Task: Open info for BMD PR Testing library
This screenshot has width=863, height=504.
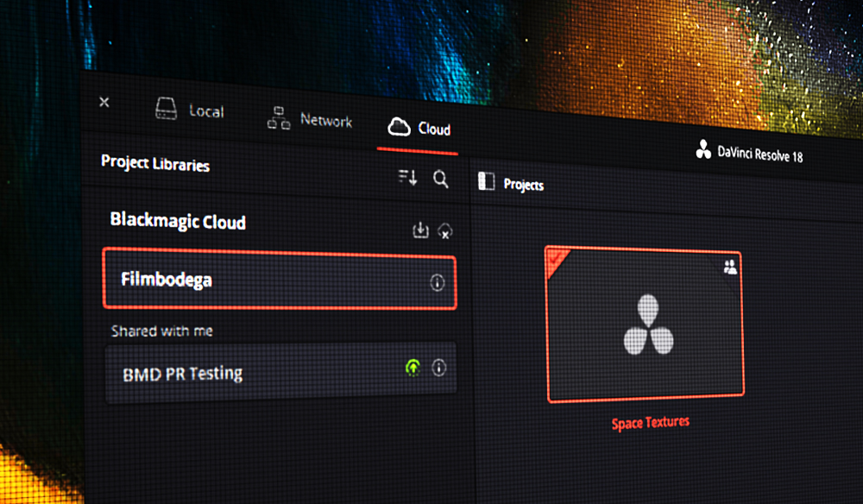Action: tap(439, 369)
